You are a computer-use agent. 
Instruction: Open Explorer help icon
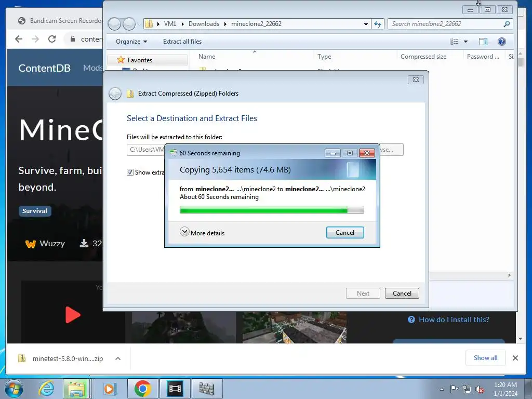(x=501, y=42)
